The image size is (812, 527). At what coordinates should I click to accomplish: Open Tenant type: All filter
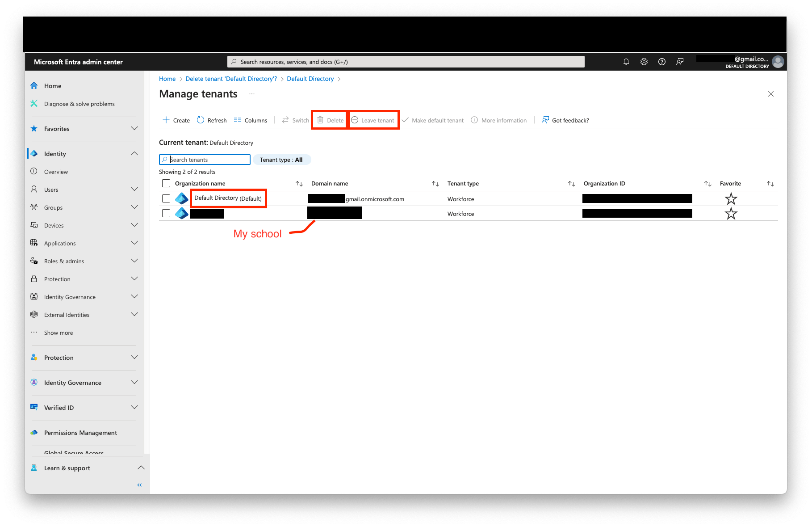[282, 160]
